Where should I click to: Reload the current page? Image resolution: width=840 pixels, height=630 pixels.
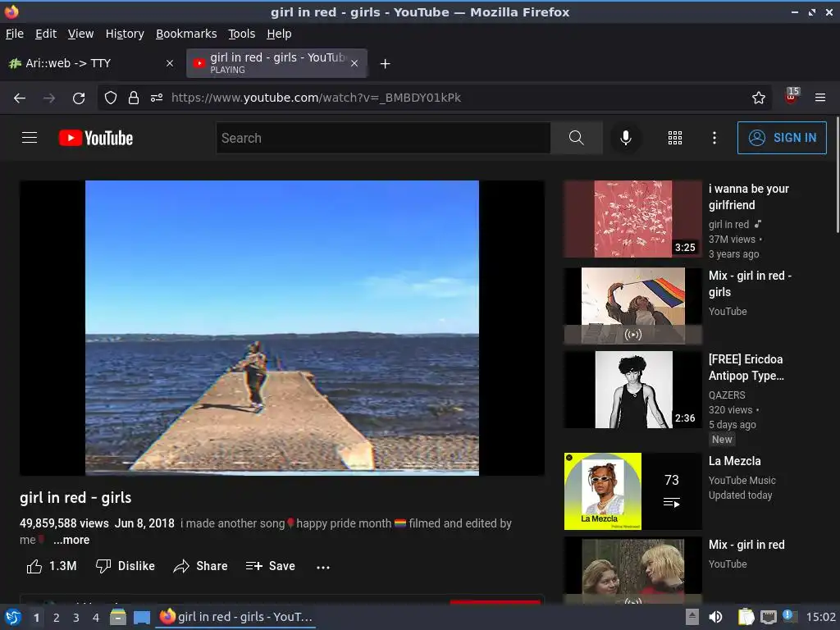(79, 98)
